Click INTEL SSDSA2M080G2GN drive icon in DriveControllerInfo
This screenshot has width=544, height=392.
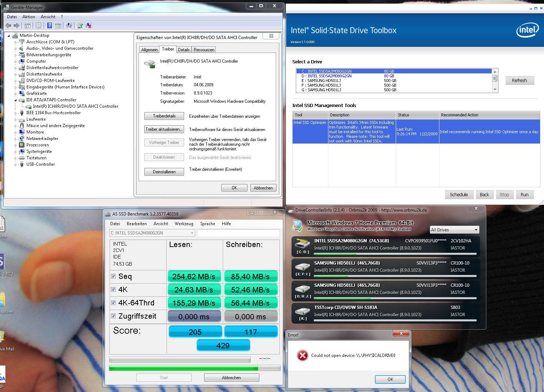tap(302, 243)
